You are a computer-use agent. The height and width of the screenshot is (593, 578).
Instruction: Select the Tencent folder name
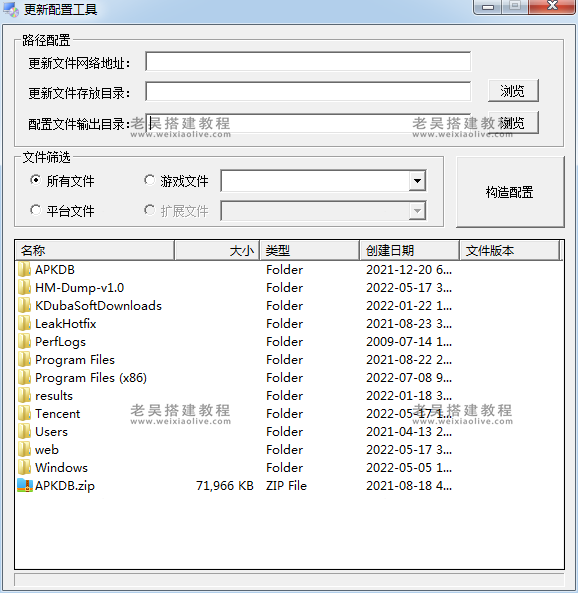point(57,414)
